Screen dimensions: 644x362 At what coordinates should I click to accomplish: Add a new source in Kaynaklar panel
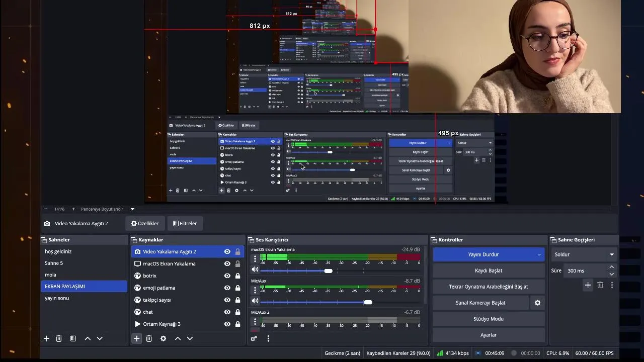(x=136, y=339)
